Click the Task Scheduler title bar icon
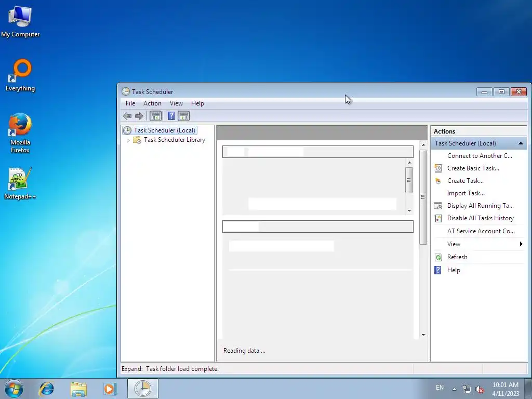The image size is (532, 399). (x=126, y=91)
